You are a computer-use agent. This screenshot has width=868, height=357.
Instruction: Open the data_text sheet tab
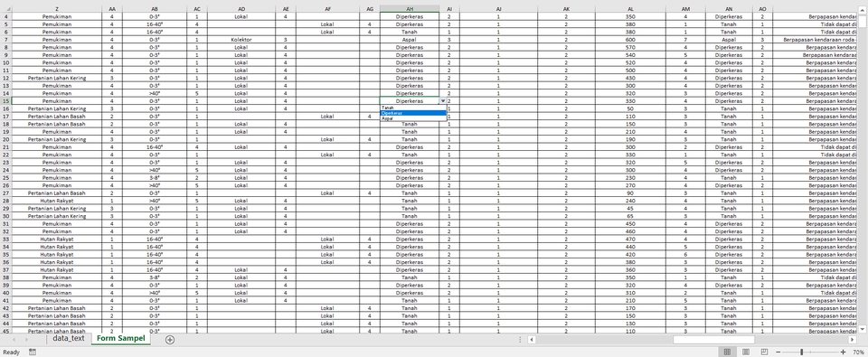(69, 338)
